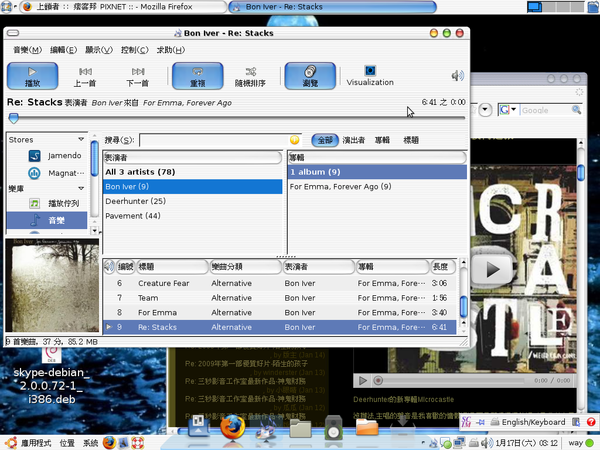This screenshot has width=600, height=450.
Task: Click the speaker application dock icon
Action: pos(333,427)
